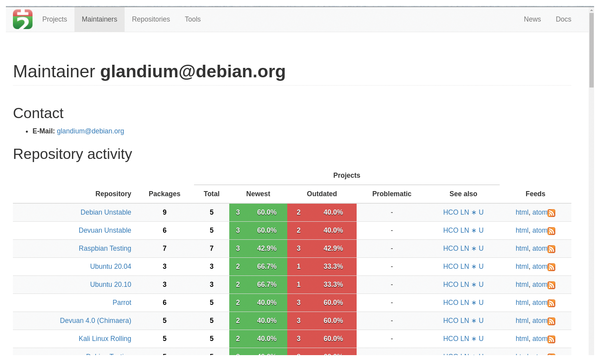The image size is (600, 361).
Task: Click the glandium@debian.org email link
Action: click(x=90, y=131)
